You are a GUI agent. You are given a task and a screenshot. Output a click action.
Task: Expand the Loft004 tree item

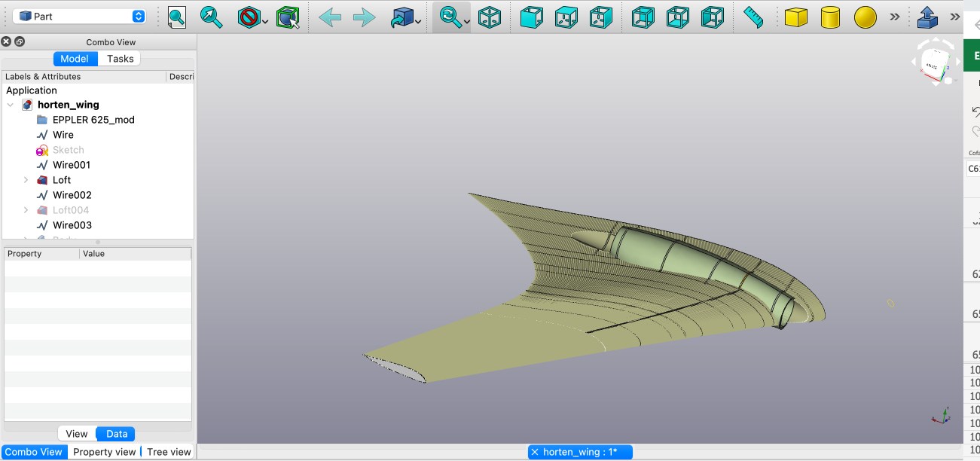click(x=26, y=210)
